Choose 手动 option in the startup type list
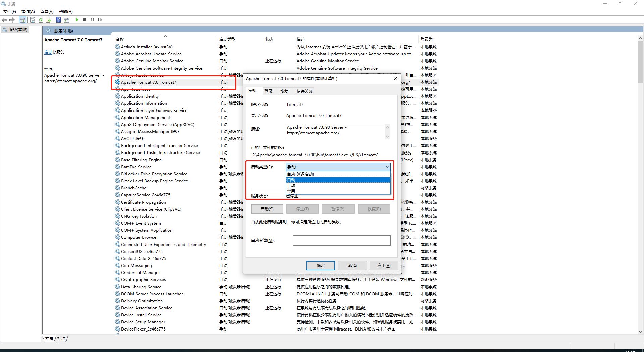The image size is (644, 352). [338, 185]
